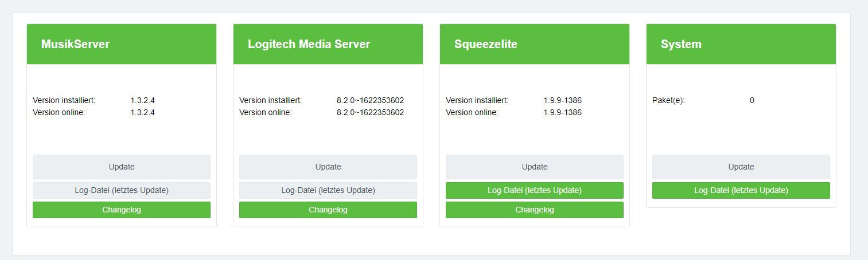Click the Update button in the MusikServer card
The height and width of the screenshot is (260, 868).
(122, 167)
